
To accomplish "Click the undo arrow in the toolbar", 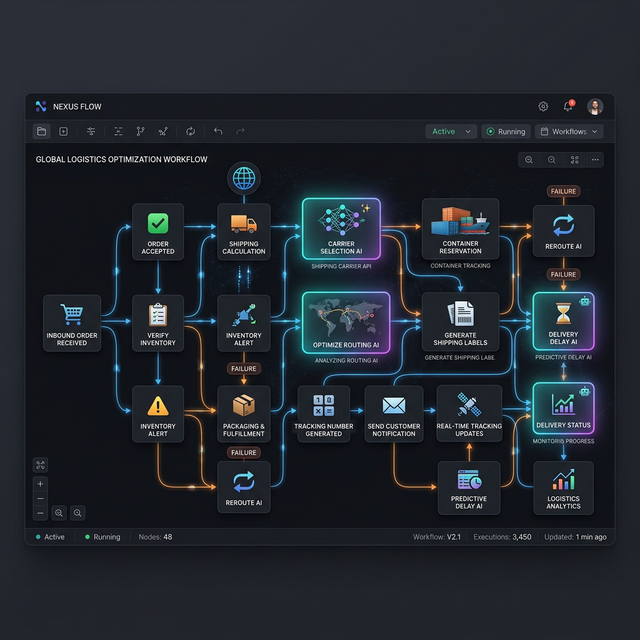I will point(218,131).
